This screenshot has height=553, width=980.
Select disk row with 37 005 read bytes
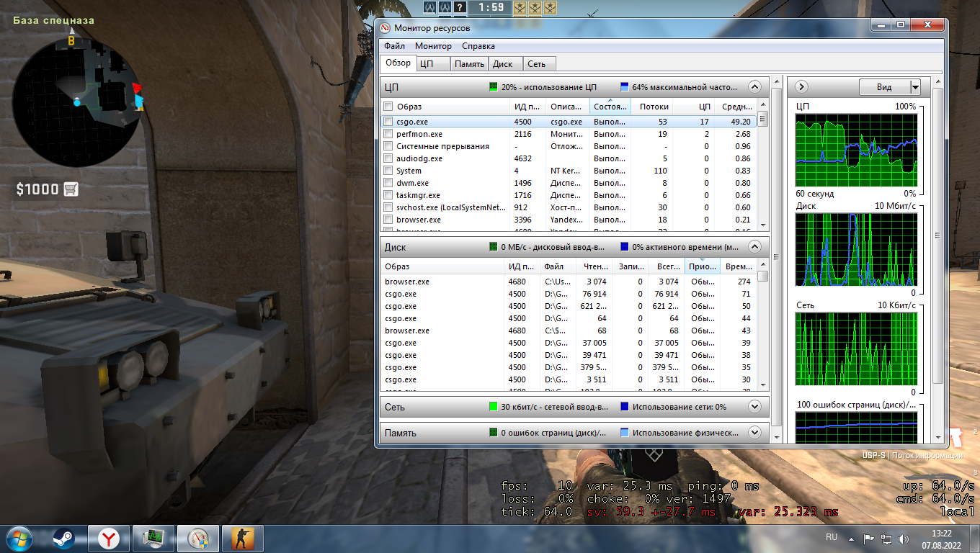pos(569,343)
